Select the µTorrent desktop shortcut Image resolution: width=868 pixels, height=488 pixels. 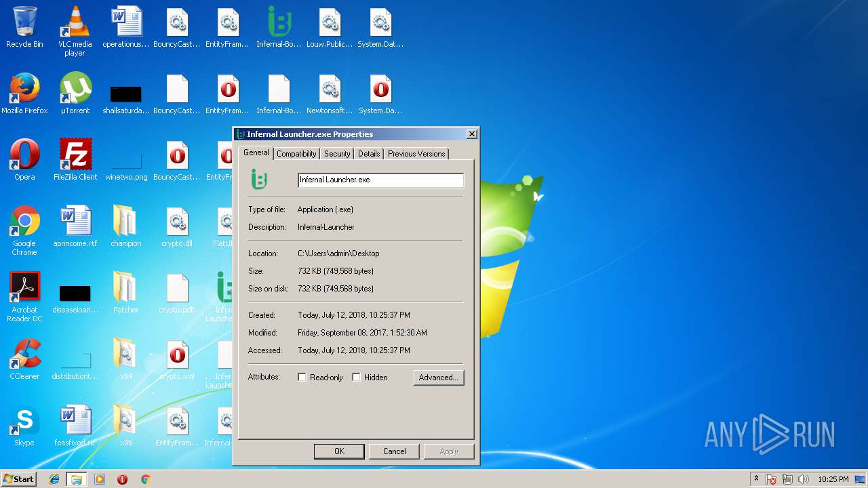pyautogui.click(x=75, y=94)
